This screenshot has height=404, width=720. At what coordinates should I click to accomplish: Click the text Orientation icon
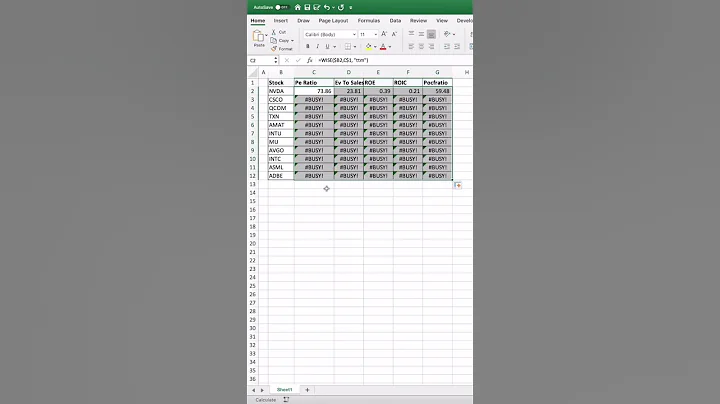point(447,34)
